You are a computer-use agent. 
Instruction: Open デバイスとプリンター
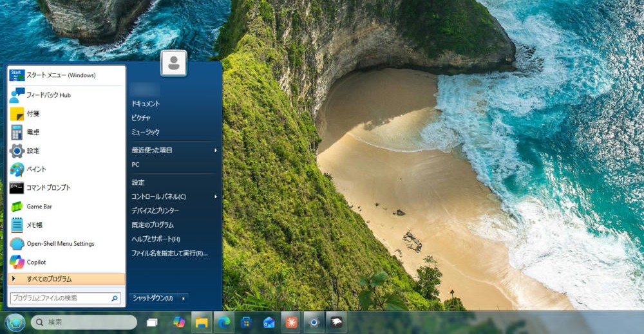click(155, 210)
